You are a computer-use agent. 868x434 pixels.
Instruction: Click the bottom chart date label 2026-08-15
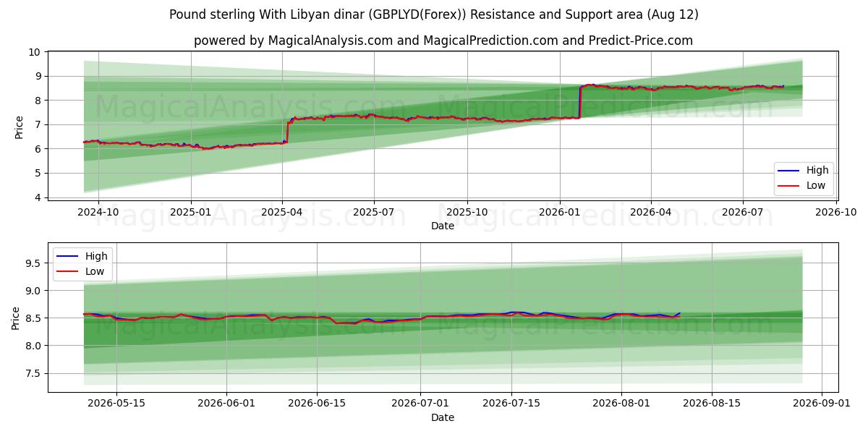click(713, 404)
